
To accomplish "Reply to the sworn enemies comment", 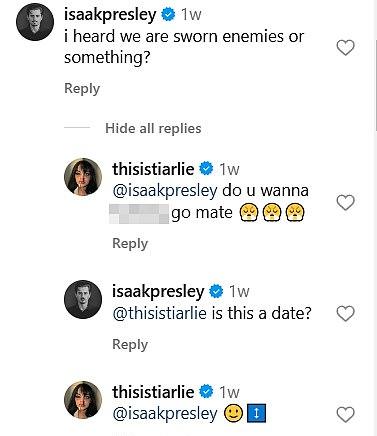I will click(x=82, y=89).
